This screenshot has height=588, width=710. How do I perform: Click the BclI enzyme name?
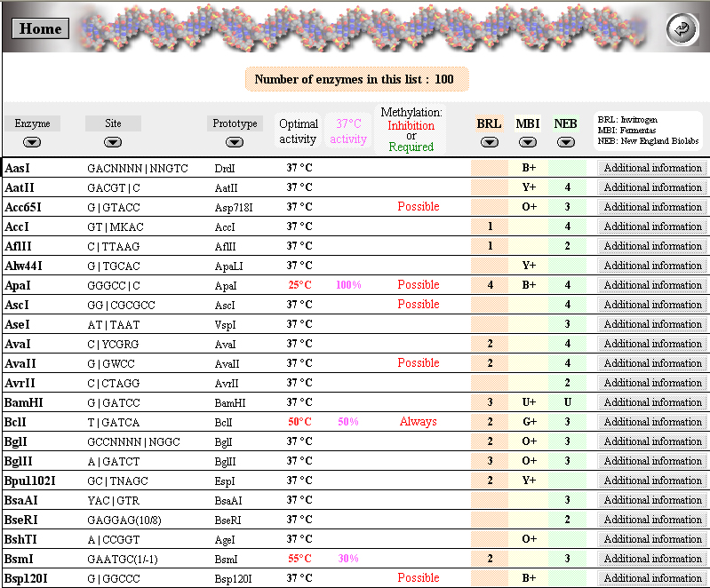(x=15, y=422)
